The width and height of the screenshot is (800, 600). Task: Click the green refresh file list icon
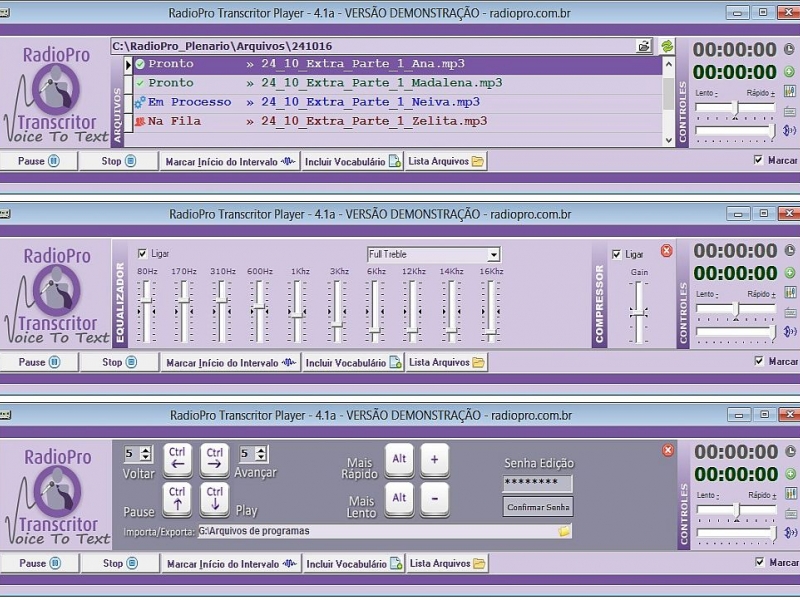[x=667, y=46]
